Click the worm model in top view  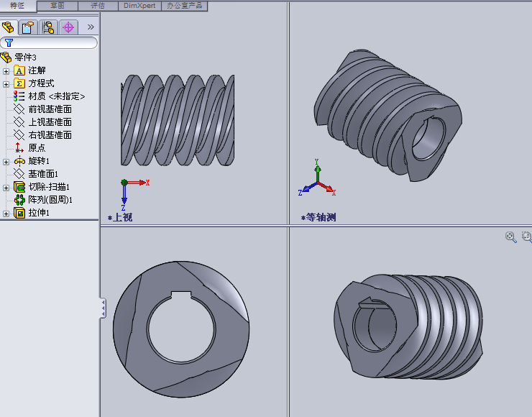tap(178, 120)
